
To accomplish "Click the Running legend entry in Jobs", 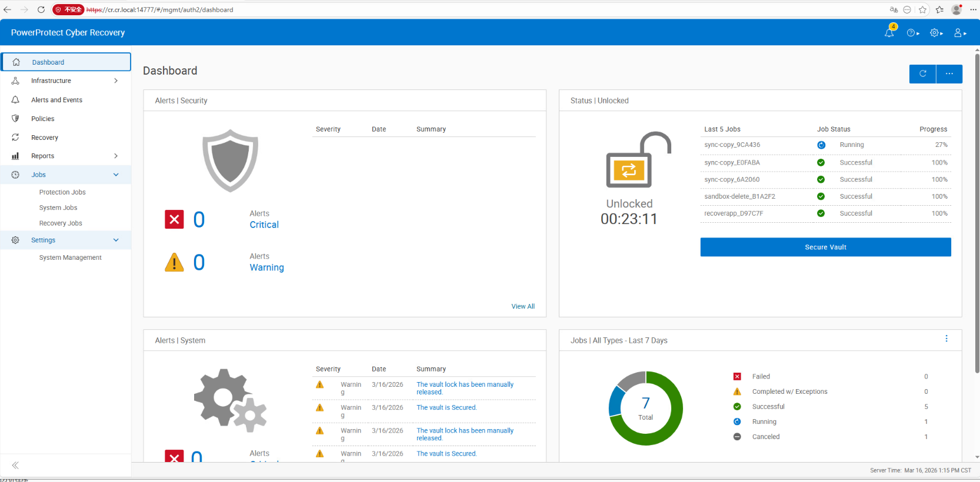I will click(764, 422).
